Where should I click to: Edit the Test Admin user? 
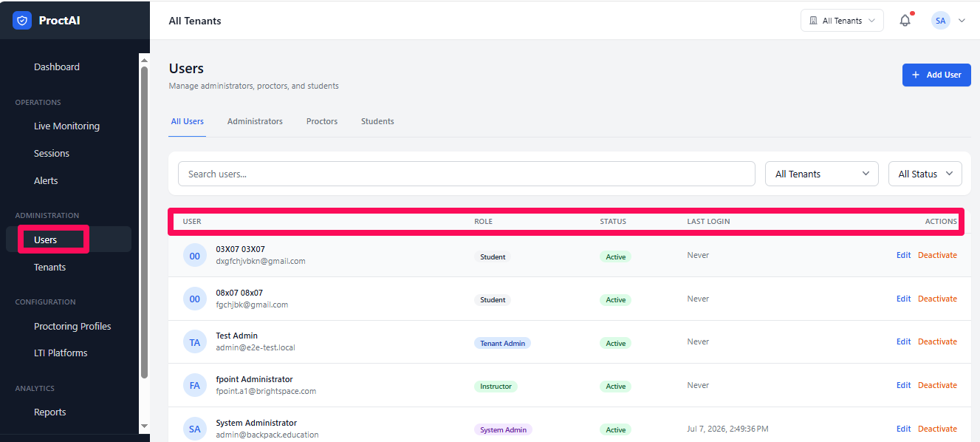pyautogui.click(x=903, y=341)
